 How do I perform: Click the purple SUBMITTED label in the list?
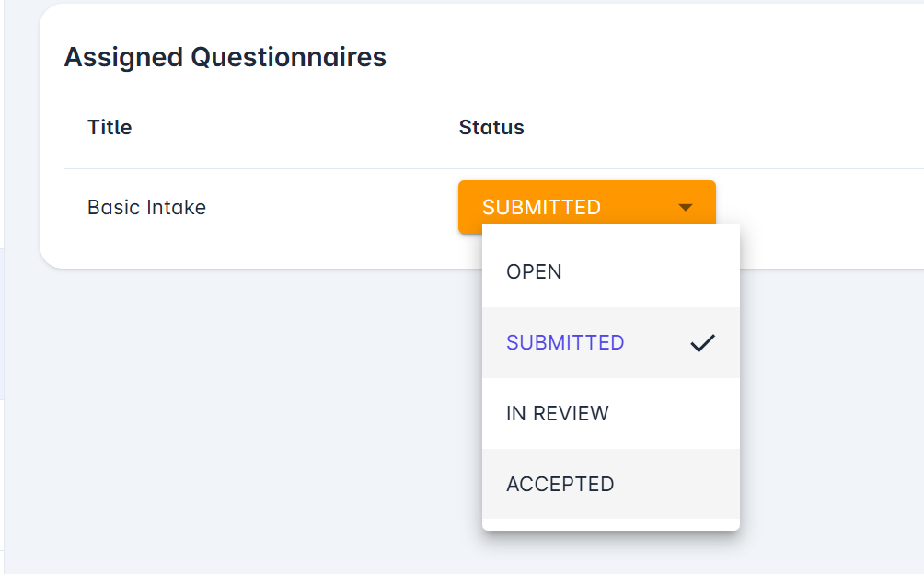coord(565,343)
